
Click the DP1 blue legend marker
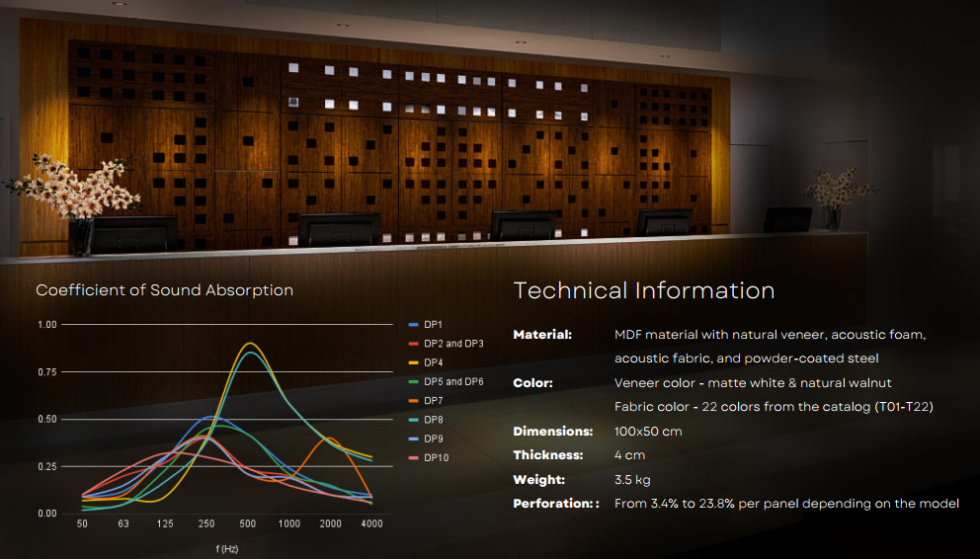click(414, 325)
